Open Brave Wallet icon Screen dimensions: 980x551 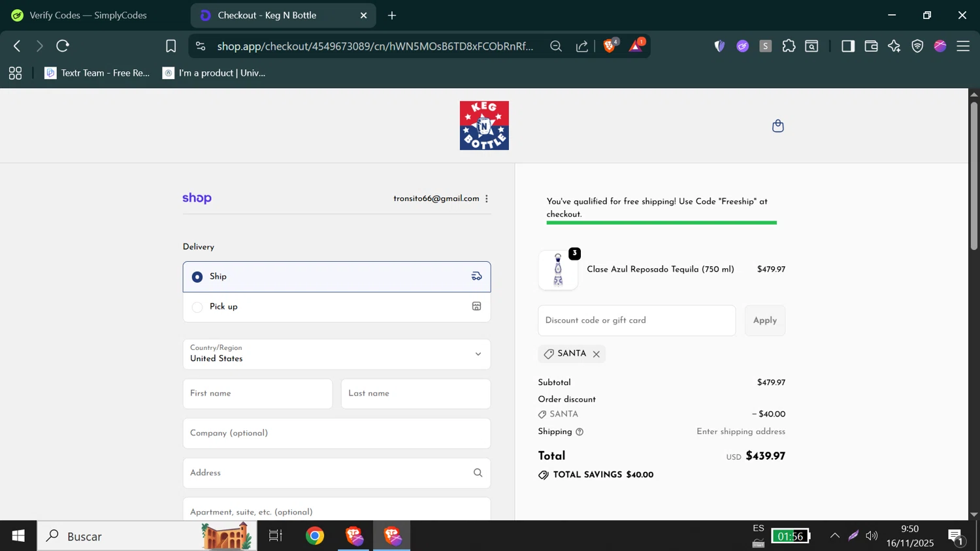[871, 46]
